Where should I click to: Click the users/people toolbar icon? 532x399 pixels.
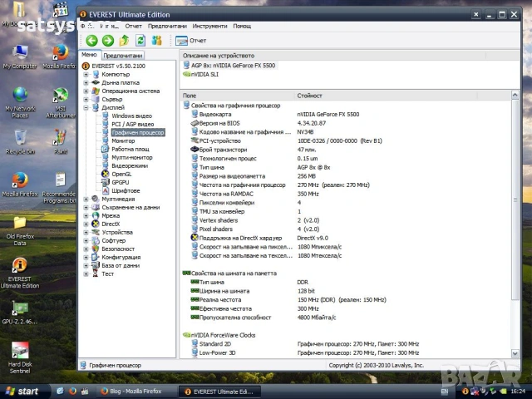click(157, 41)
